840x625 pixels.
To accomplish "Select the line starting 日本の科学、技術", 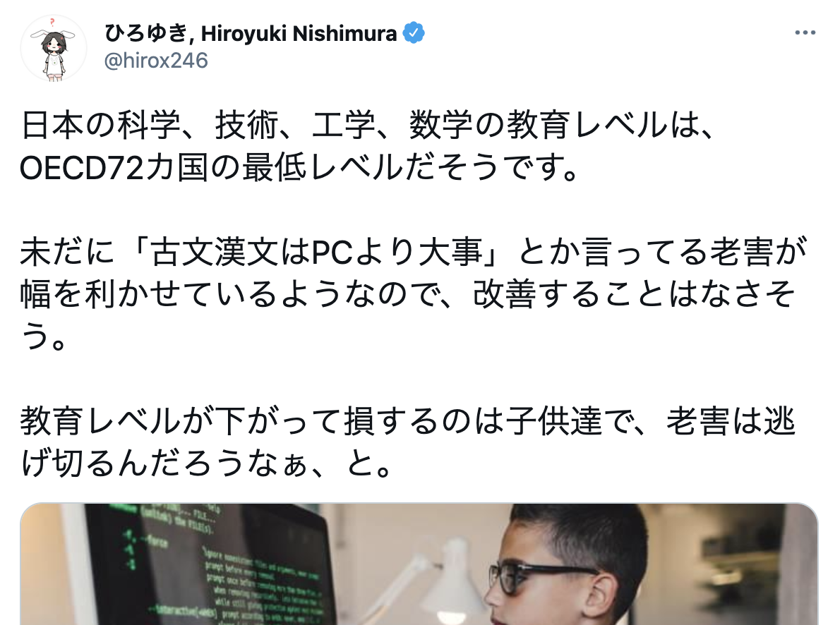I will [x=368, y=125].
